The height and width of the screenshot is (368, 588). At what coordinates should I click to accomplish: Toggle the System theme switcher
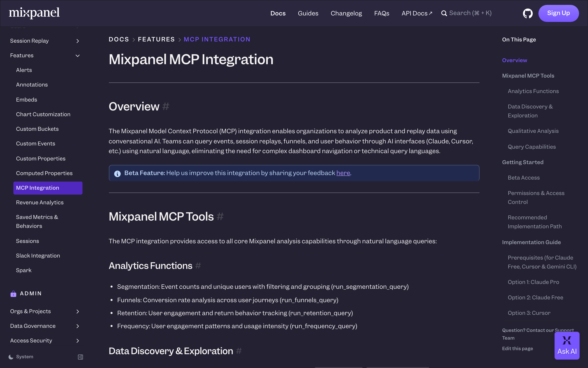(21, 357)
